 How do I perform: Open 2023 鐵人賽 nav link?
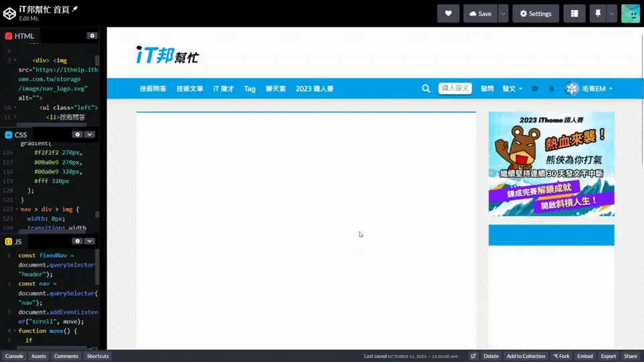click(315, 88)
